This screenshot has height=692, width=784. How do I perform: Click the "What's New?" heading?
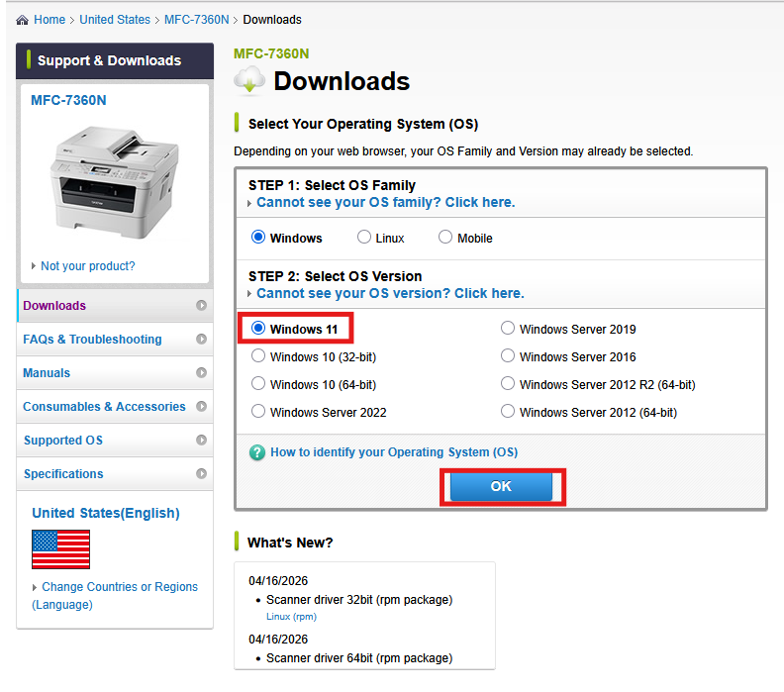290,543
